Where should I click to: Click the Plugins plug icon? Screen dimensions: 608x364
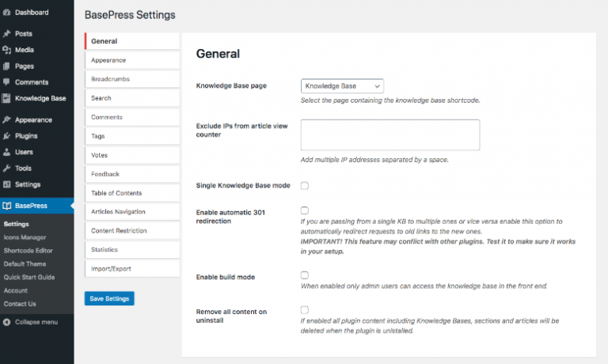tap(6, 136)
